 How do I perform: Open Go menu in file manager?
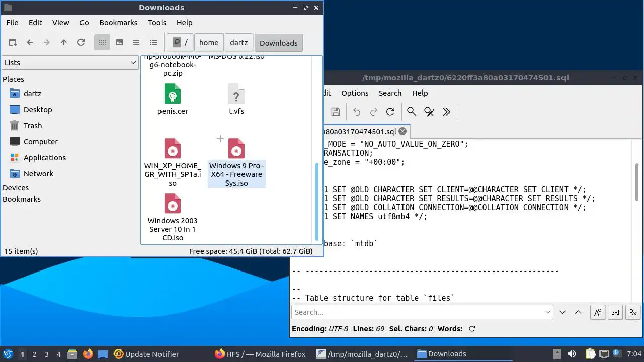click(x=84, y=23)
